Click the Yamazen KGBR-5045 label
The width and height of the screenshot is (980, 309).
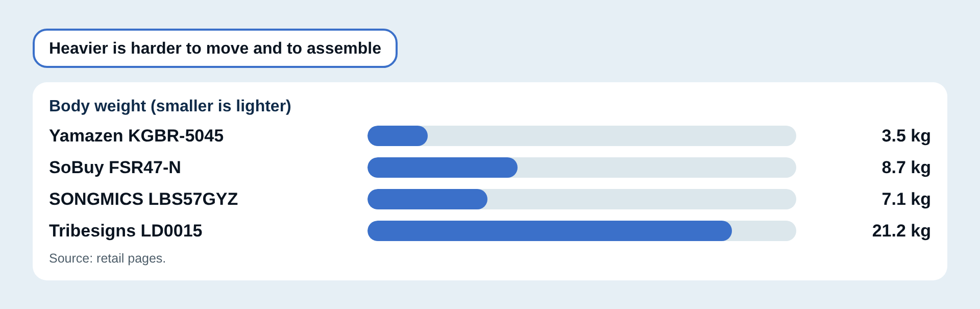coord(136,136)
